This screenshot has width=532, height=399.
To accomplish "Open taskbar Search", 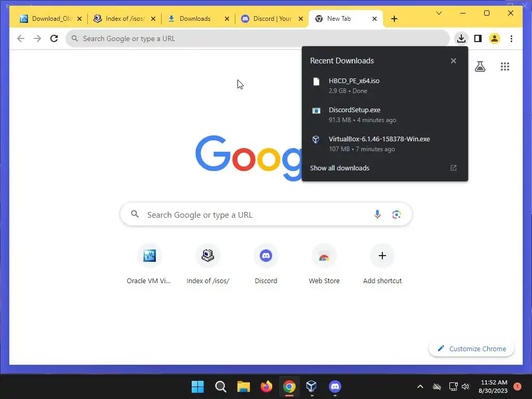I will click(x=220, y=387).
